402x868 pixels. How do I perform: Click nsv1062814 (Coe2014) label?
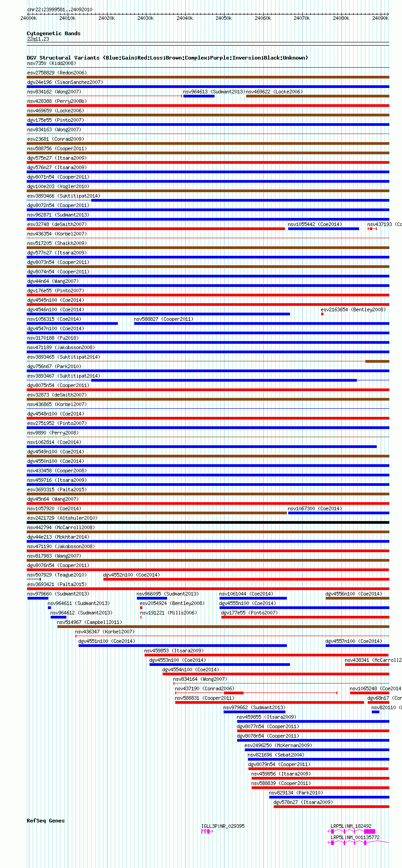pos(54,442)
